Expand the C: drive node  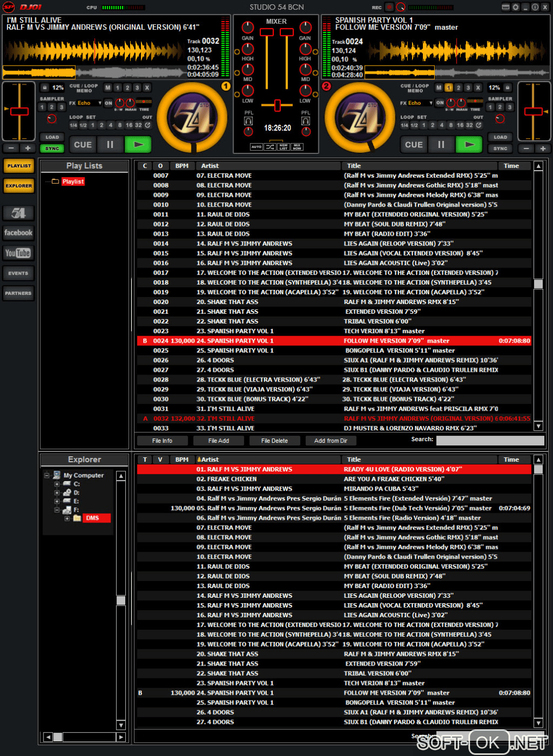pyautogui.click(x=57, y=484)
